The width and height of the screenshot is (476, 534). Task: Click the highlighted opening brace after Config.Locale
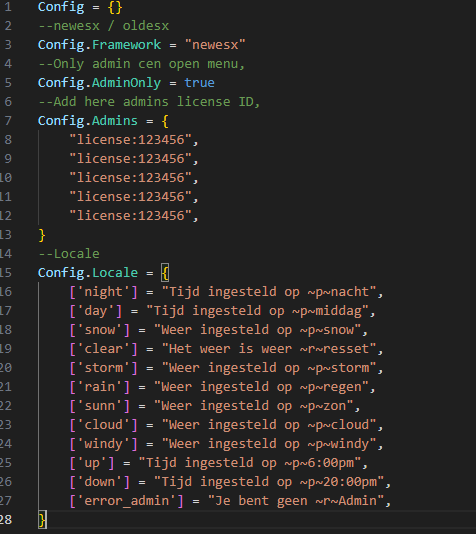[165, 273]
